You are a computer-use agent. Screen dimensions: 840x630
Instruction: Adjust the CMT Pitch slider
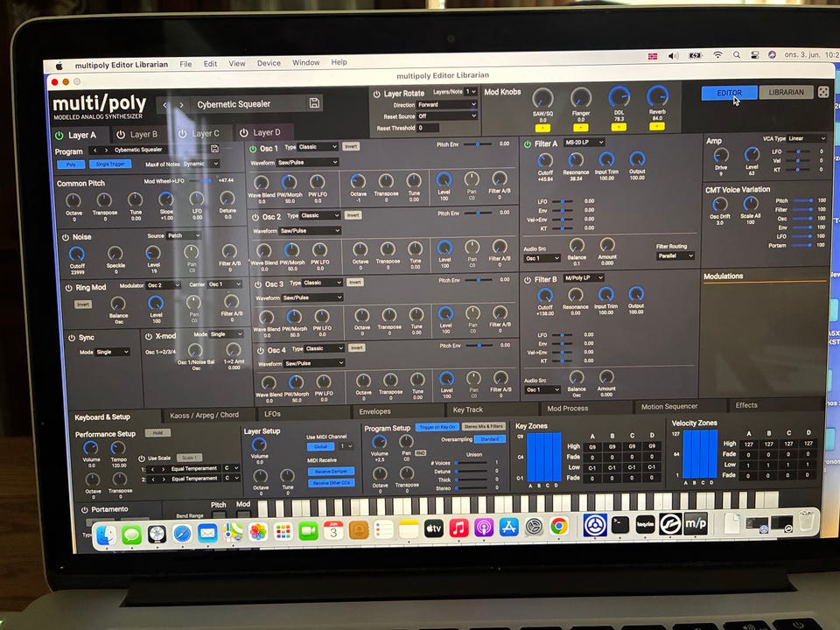803,200
